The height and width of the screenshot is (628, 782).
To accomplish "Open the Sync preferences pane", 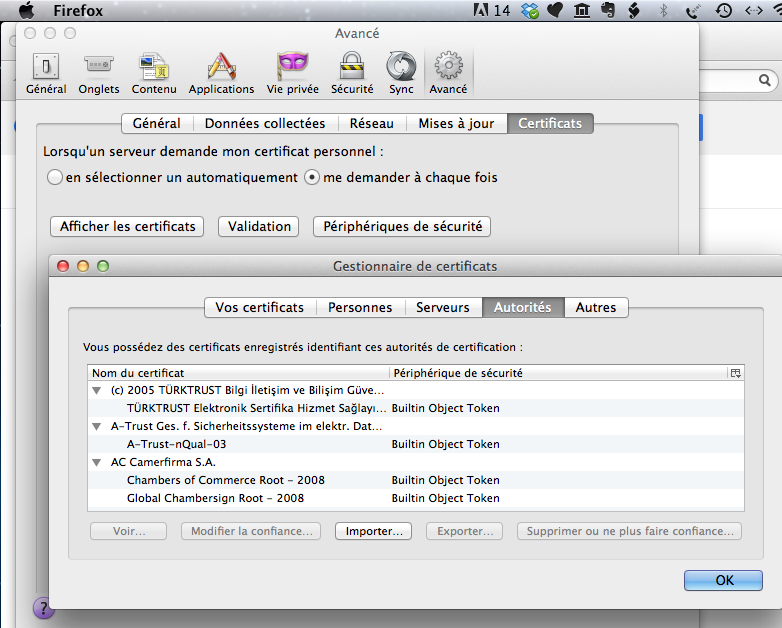I will 401,73.
